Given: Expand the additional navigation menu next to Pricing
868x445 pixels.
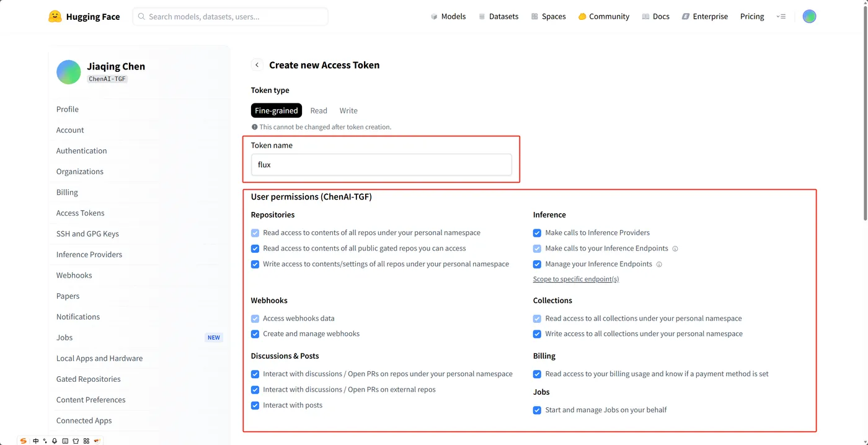Looking at the screenshot, I should tap(781, 17).
